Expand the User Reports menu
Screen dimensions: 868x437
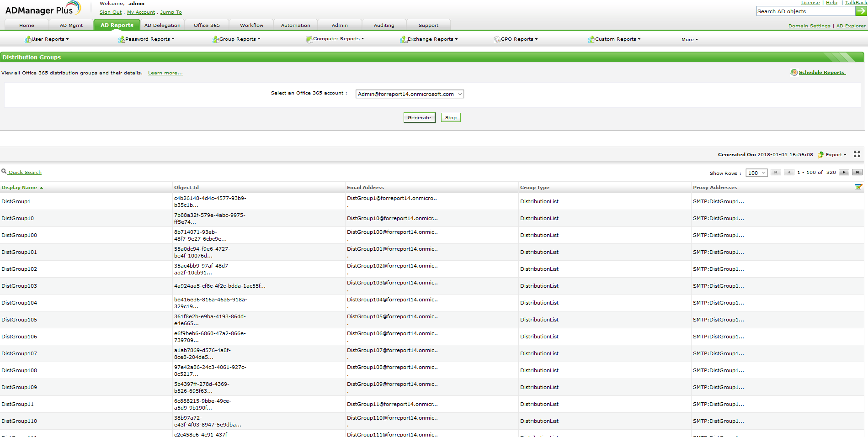click(x=47, y=39)
